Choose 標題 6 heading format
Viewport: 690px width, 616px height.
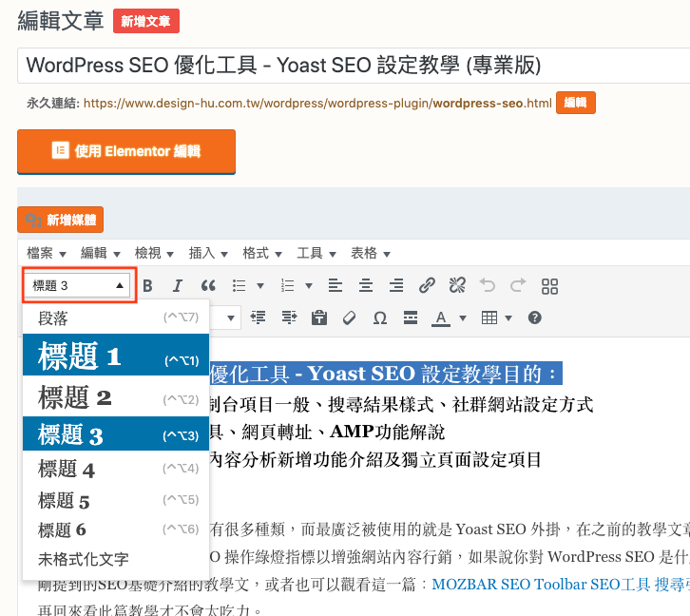(x=116, y=529)
